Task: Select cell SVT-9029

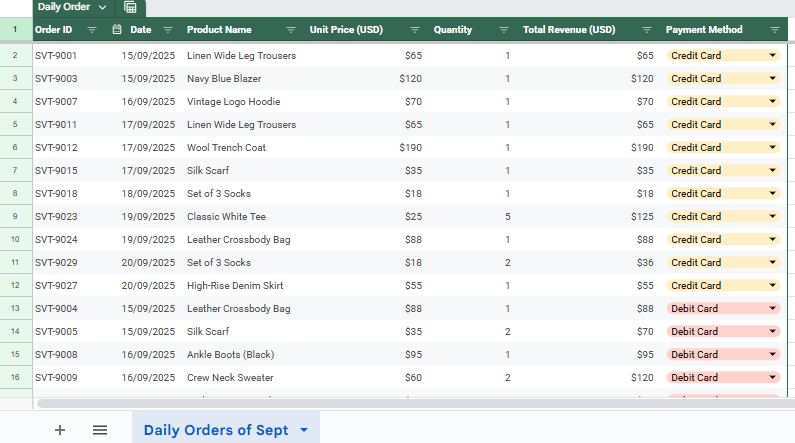Action: coord(56,263)
